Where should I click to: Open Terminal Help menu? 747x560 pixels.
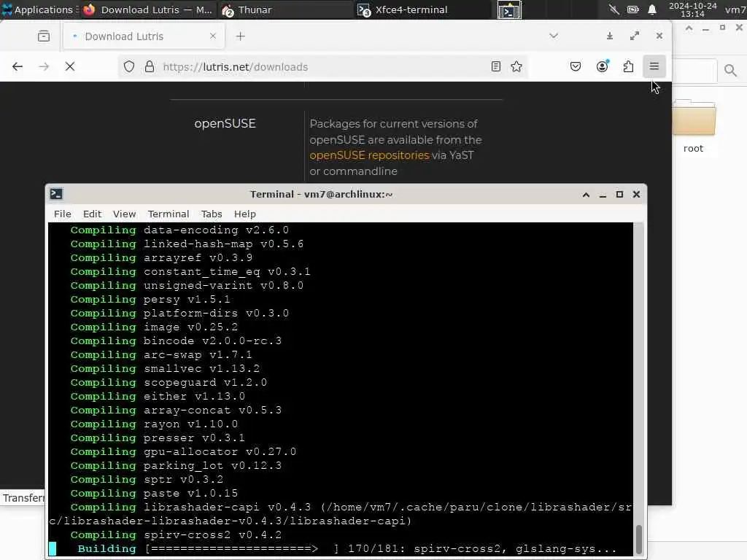245,214
